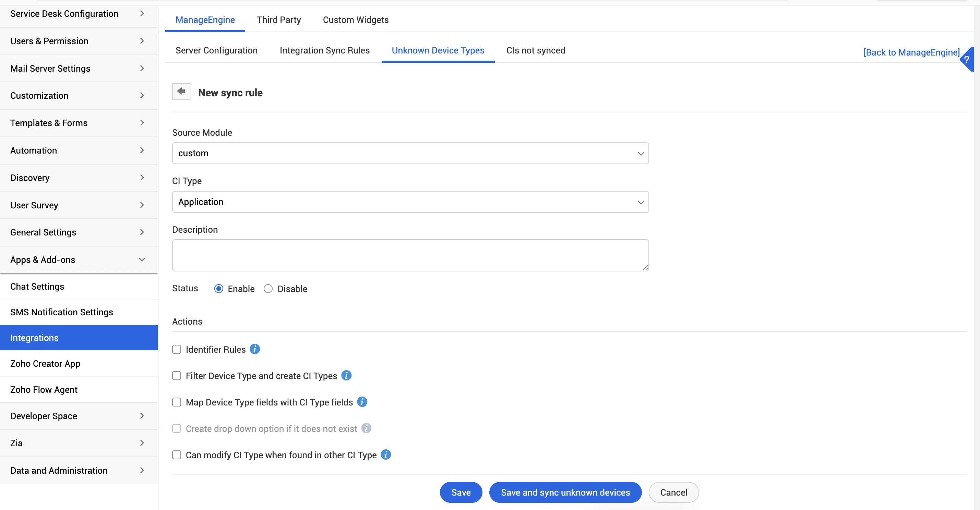Open the CI Type dropdown
Screen dimensions: 980x510
[410, 202]
